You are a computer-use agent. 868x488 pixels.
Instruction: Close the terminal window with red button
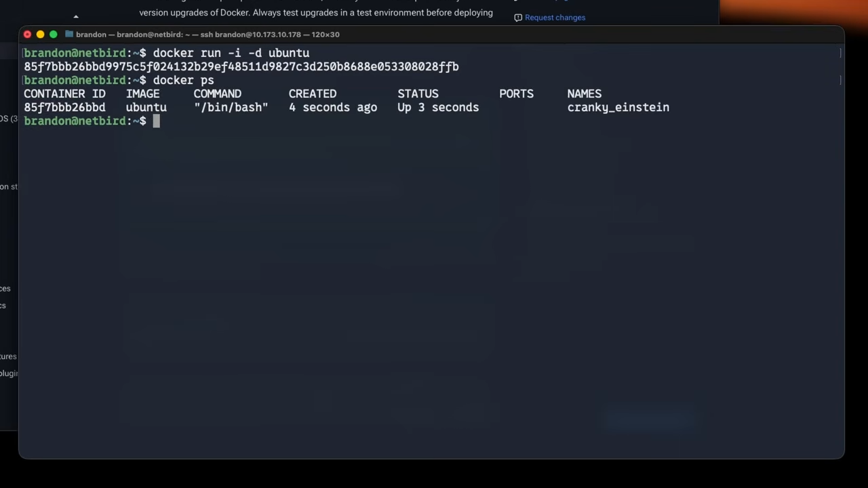(x=27, y=35)
